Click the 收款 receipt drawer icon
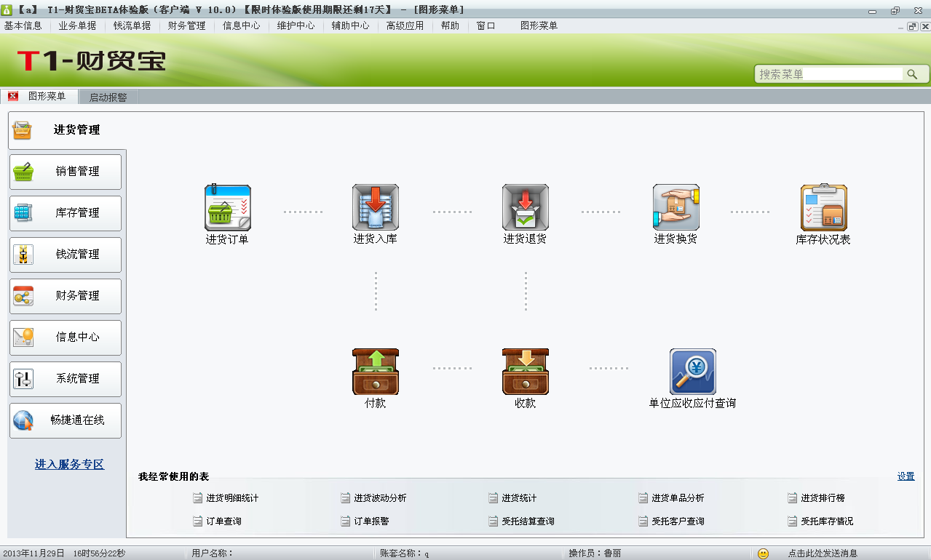This screenshot has height=560, width=931. point(525,372)
